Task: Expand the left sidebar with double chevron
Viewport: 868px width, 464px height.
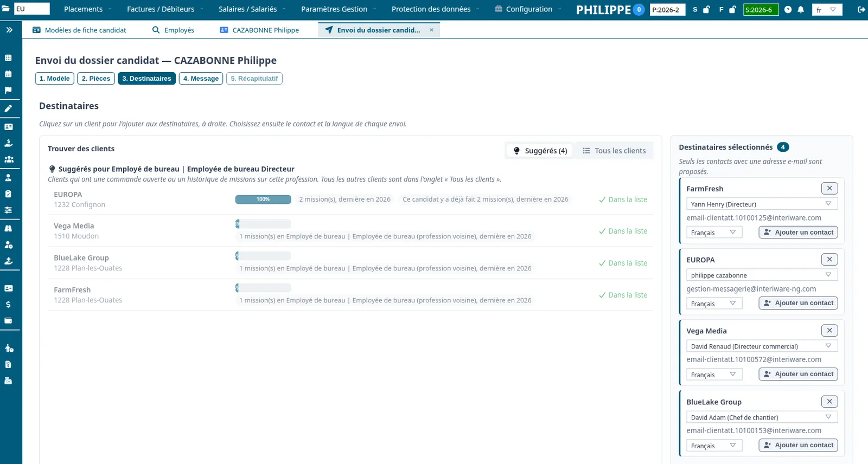Action: coord(9,30)
